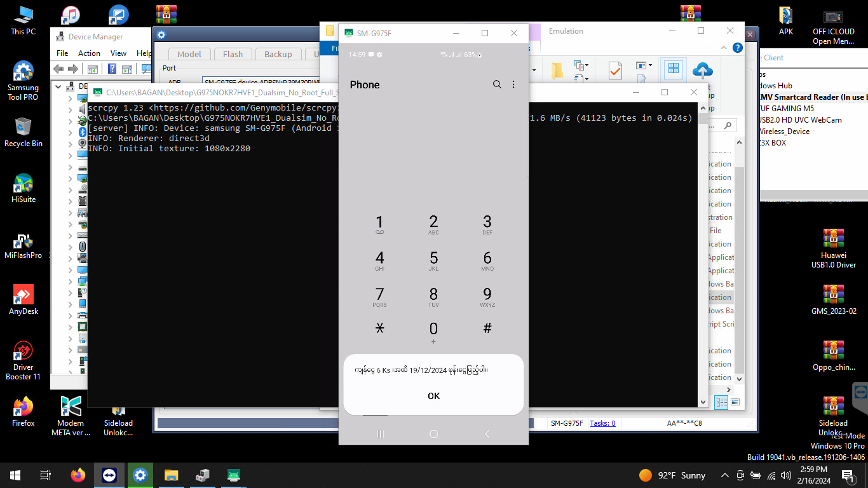Viewport: 868px width, 488px height.
Task: Open HiSuite desktop shortcut
Action: pyautogui.click(x=24, y=188)
